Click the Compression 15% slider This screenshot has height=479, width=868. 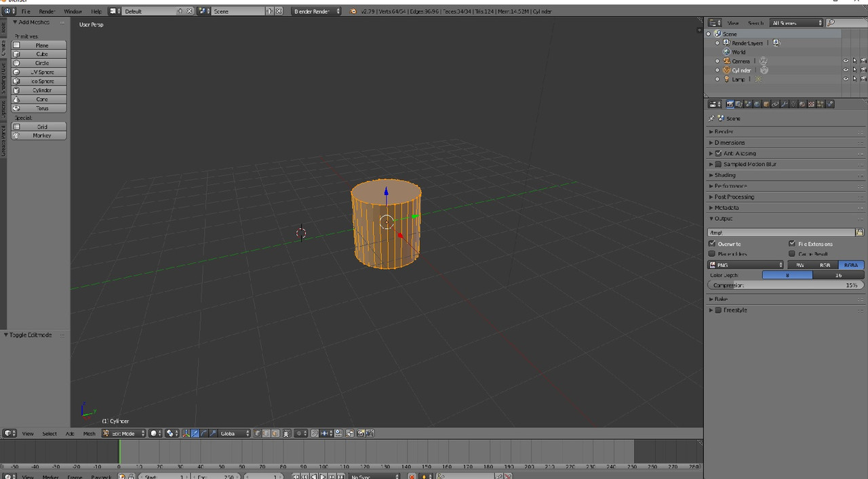[x=785, y=285]
